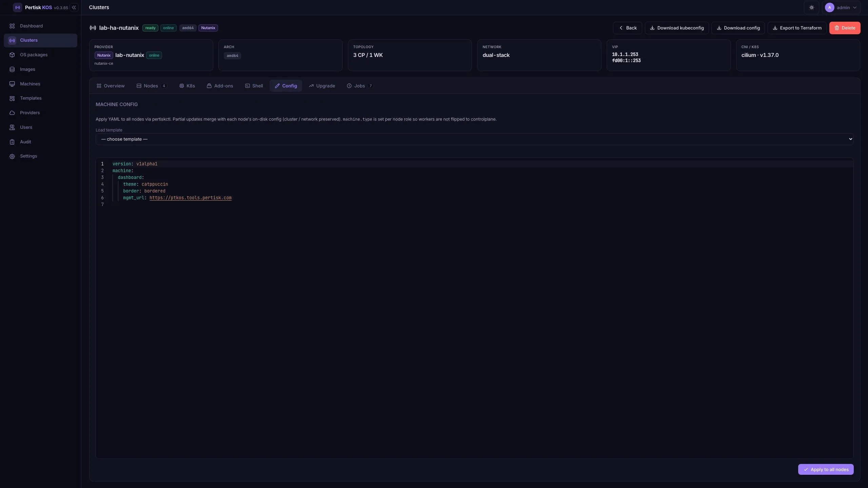Click the amd64 chip in Arch card
The image size is (868, 488).
[x=232, y=56]
